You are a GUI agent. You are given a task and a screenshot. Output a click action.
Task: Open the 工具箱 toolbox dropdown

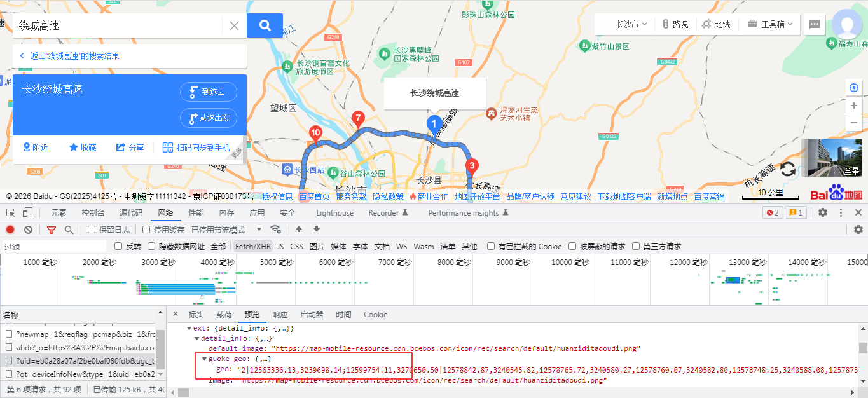pyautogui.click(x=770, y=24)
